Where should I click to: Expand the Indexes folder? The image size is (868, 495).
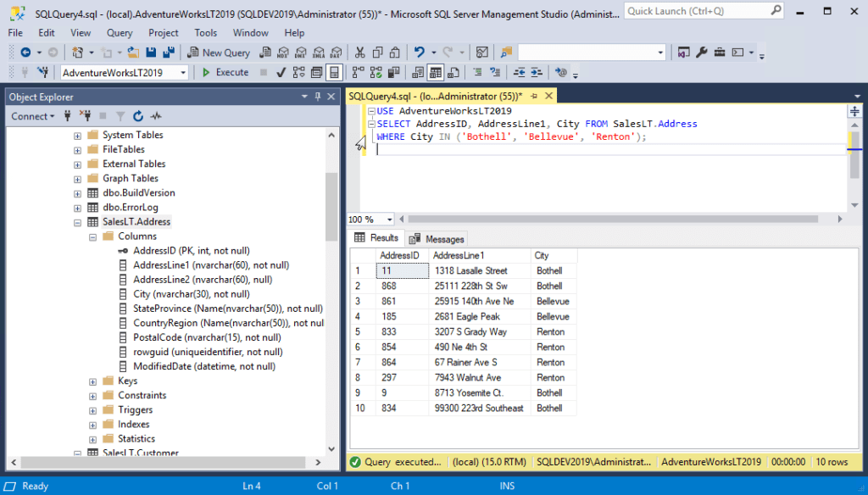pos(93,425)
